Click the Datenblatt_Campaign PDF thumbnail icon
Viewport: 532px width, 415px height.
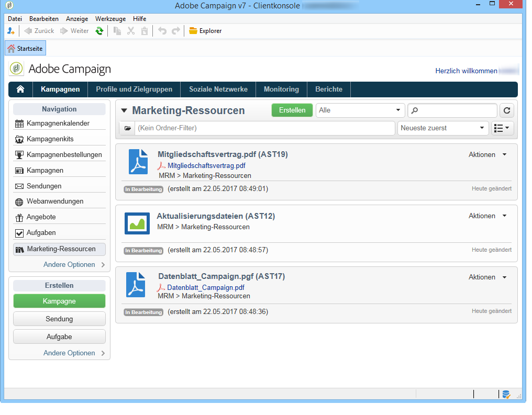pyautogui.click(x=136, y=285)
